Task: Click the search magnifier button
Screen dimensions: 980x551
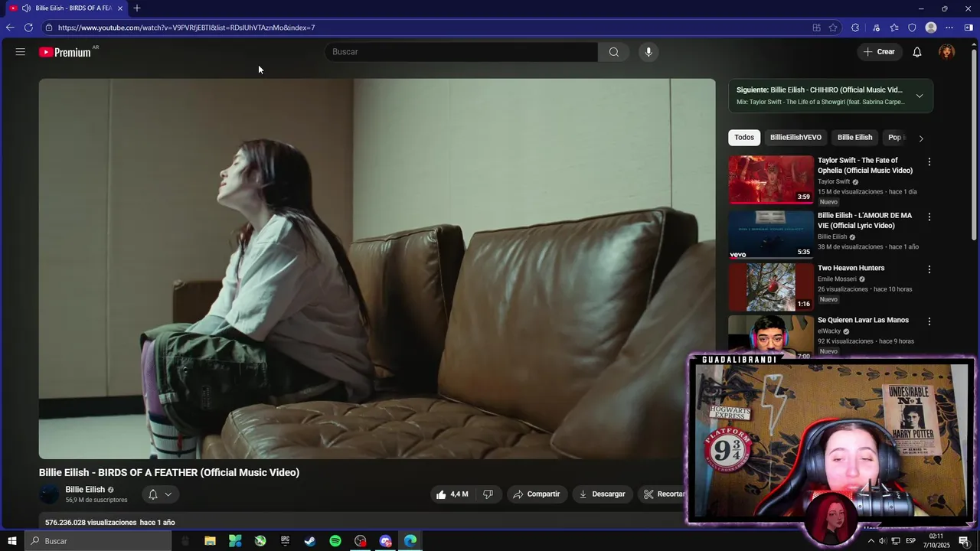Action: pos(614,52)
